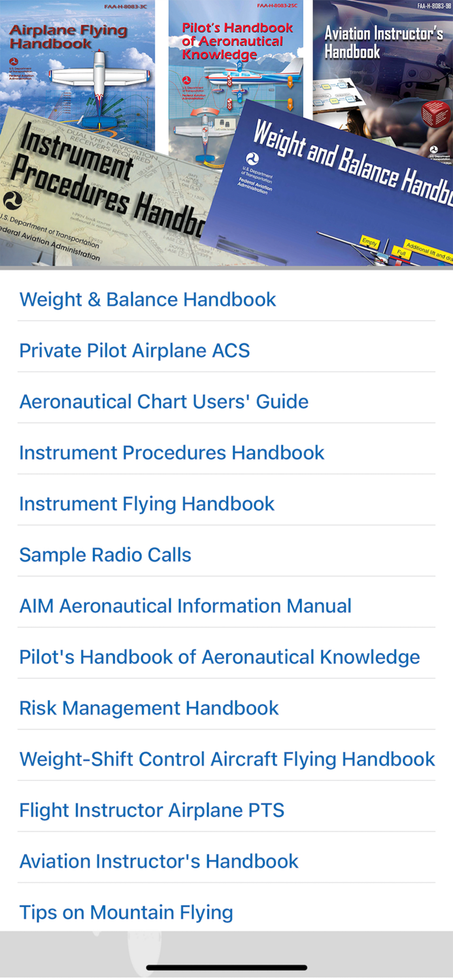
Task: View the Instrument Flying Handbook
Action: tap(146, 503)
